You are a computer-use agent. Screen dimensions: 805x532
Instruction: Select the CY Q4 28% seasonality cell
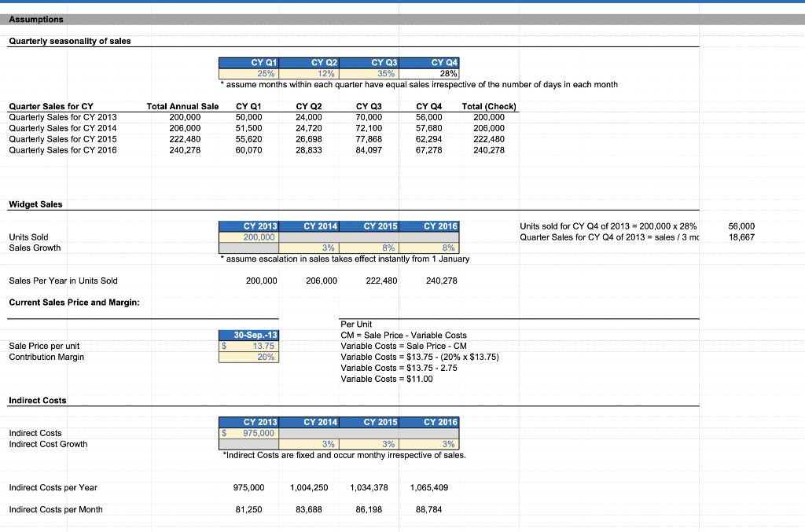pyautogui.click(x=429, y=74)
